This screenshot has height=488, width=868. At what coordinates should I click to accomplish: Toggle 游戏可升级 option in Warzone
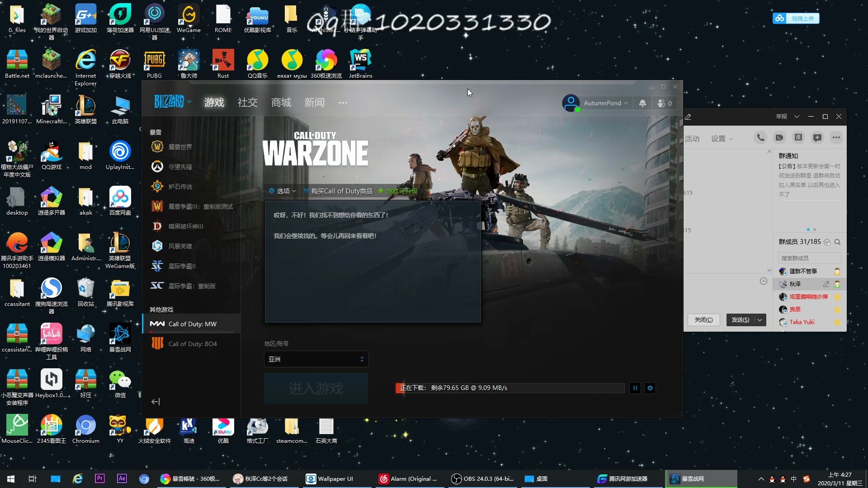[400, 190]
